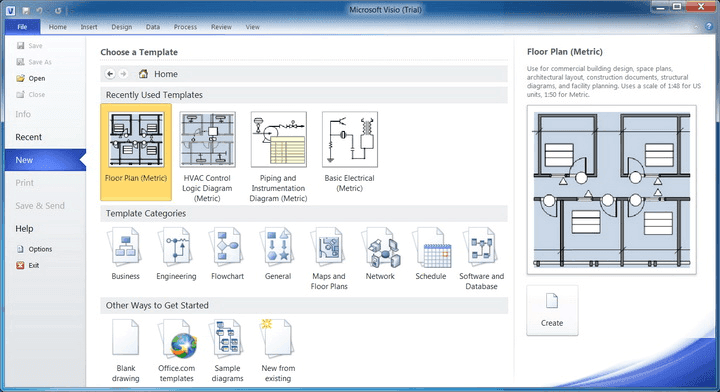The width and height of the screenshot is (720, 392).
Task: Switch to the Process ribbon tab
Action: coord(186,27)
